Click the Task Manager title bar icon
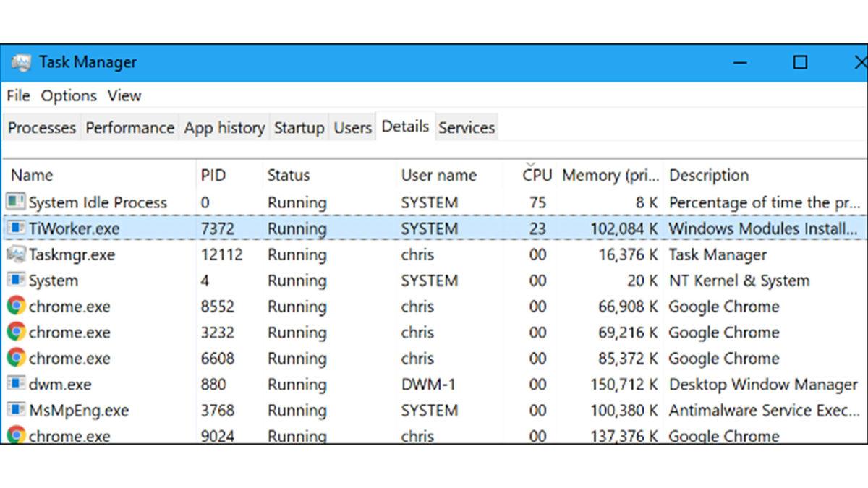The width and height of the screenshot is (868, 488). pos(22,62)
